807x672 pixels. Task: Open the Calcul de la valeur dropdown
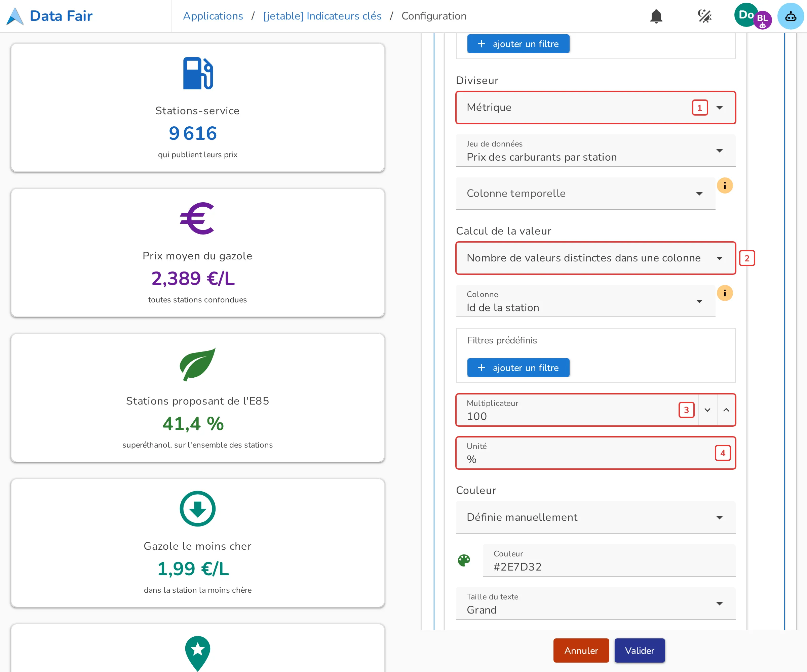point(595,258)
